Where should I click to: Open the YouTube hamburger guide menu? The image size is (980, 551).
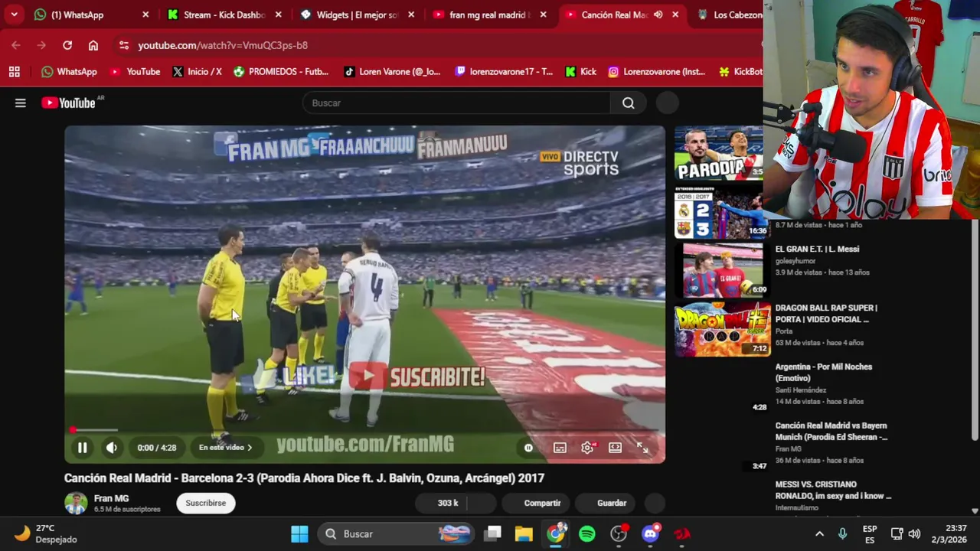pos(21,103)
